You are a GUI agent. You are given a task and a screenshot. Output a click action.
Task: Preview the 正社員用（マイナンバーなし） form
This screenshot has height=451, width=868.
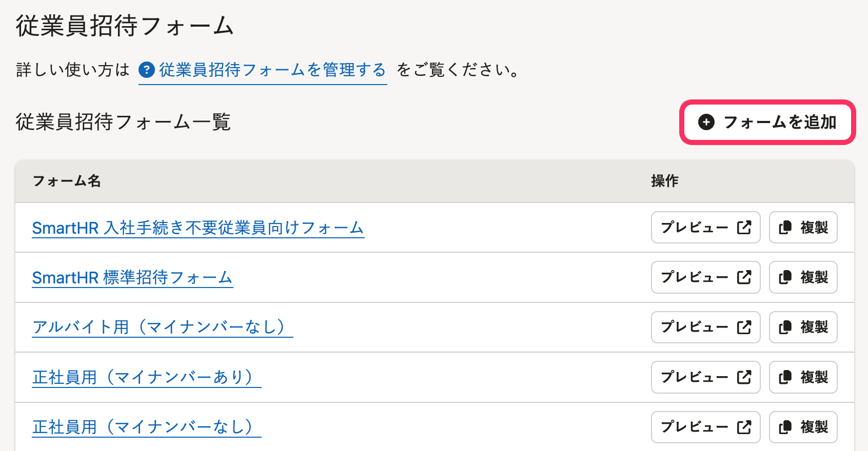pyautogui.click(x=705, y=427)
